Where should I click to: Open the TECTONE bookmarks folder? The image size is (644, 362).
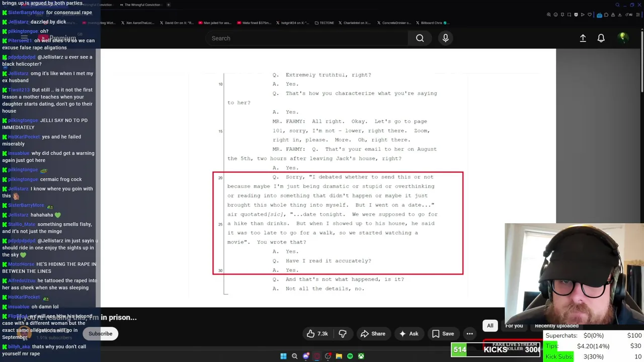(x=324, y=23)
